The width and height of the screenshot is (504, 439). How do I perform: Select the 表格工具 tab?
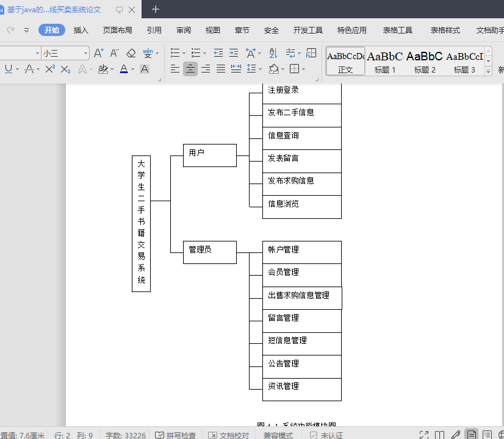398,30
